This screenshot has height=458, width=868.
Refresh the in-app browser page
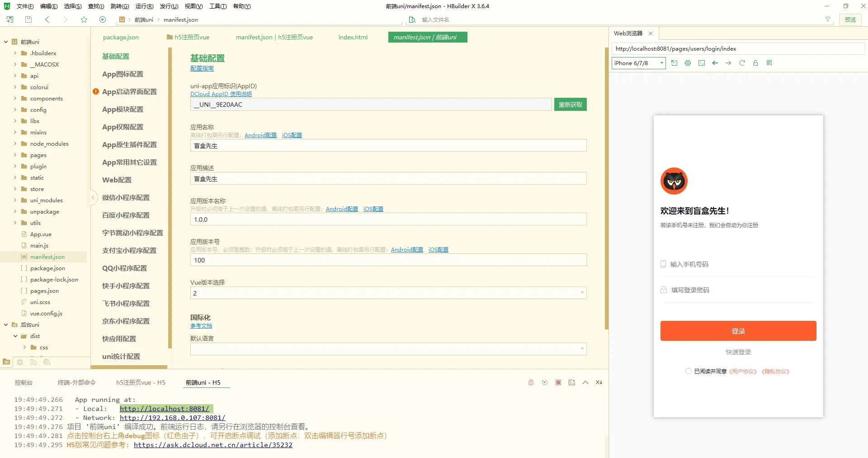click(742, 63)
